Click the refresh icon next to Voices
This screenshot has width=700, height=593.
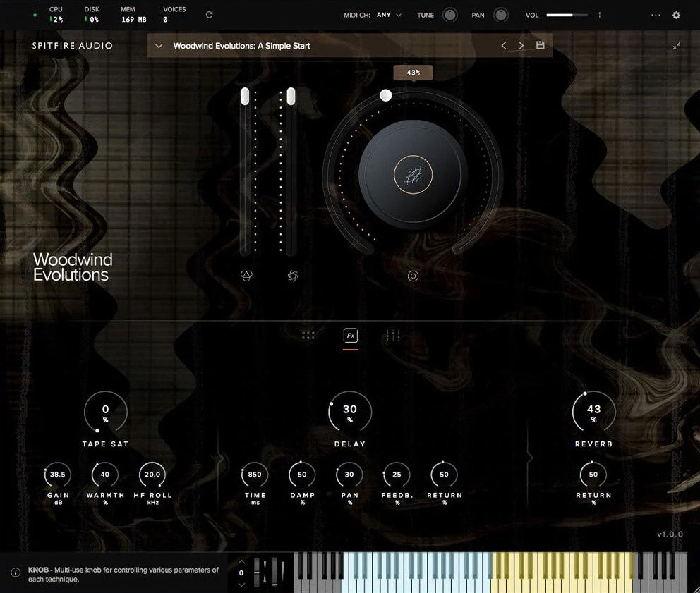point(209,15)
